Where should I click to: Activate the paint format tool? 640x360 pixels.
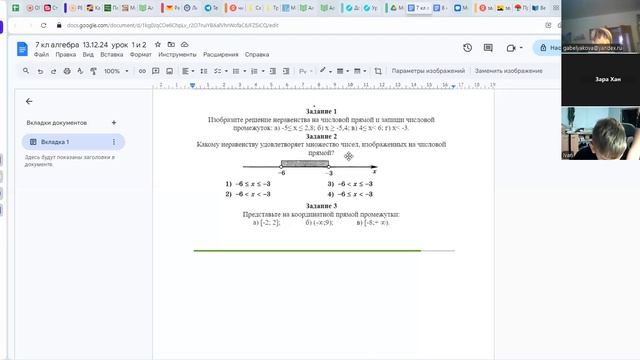coord(93,71)
